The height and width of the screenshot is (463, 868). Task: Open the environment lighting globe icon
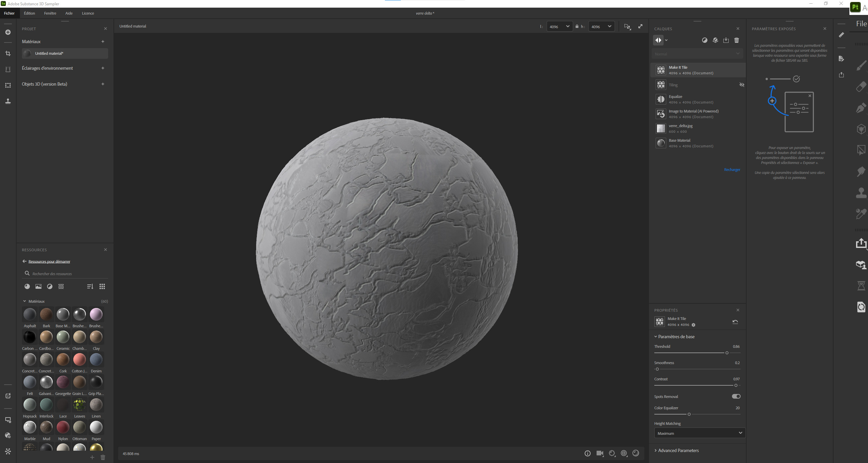tap(624, 453)
